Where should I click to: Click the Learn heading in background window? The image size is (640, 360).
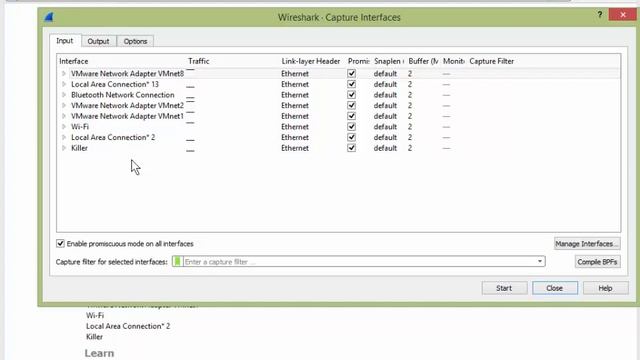click(x=99, y=353)
